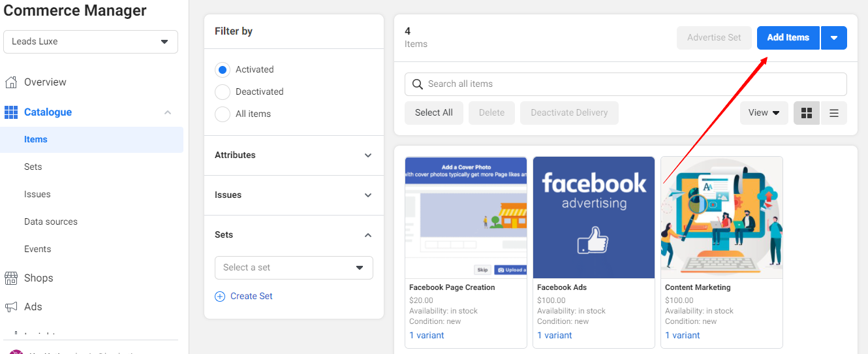Click the Deactivate Delivery button
Viewport: 868px width, 354px height.
tap(569, 113)
